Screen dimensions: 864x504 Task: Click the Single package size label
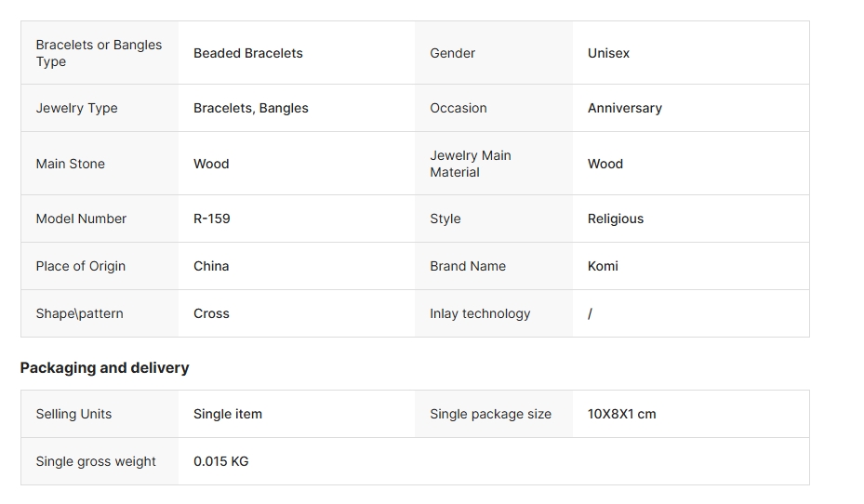pyautogui.click(x=490, y=414)
